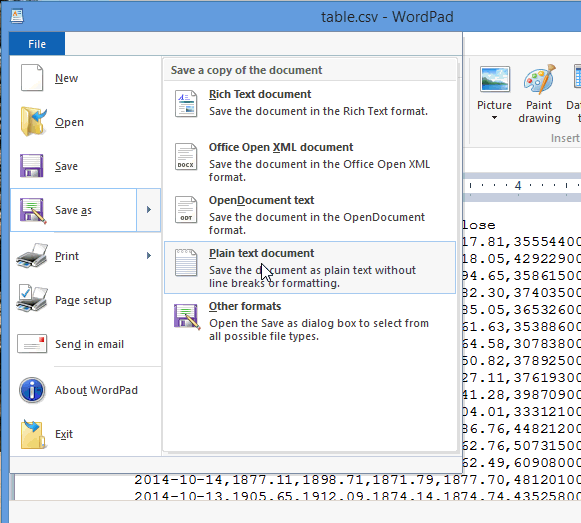
Task: Click the Open folder icon
Action: [33, 122]
